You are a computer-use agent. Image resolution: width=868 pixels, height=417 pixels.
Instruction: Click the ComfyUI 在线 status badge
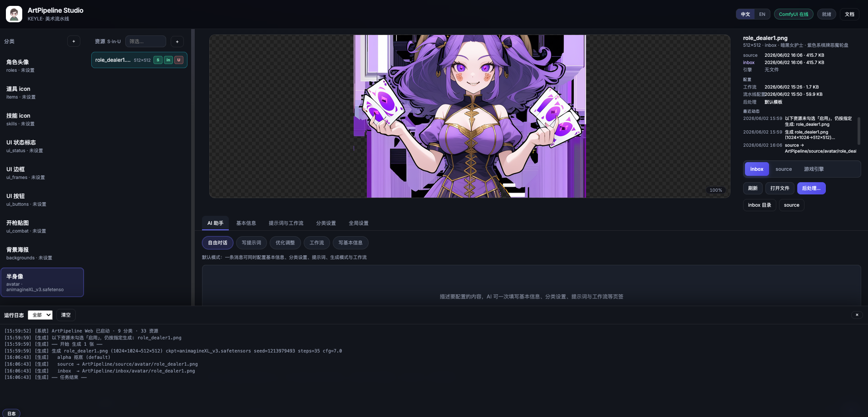click(794, 14)
